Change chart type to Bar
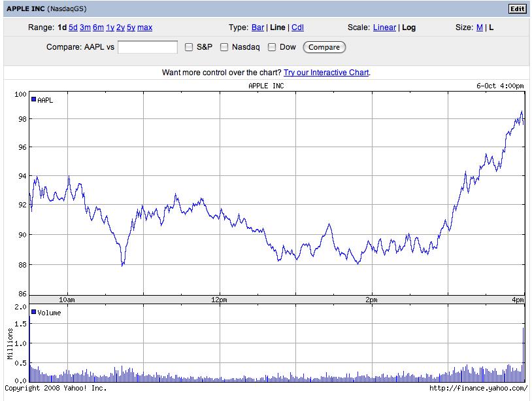This screenshot has height=401, width=532. pyautogui.click(x=258, y=27)
